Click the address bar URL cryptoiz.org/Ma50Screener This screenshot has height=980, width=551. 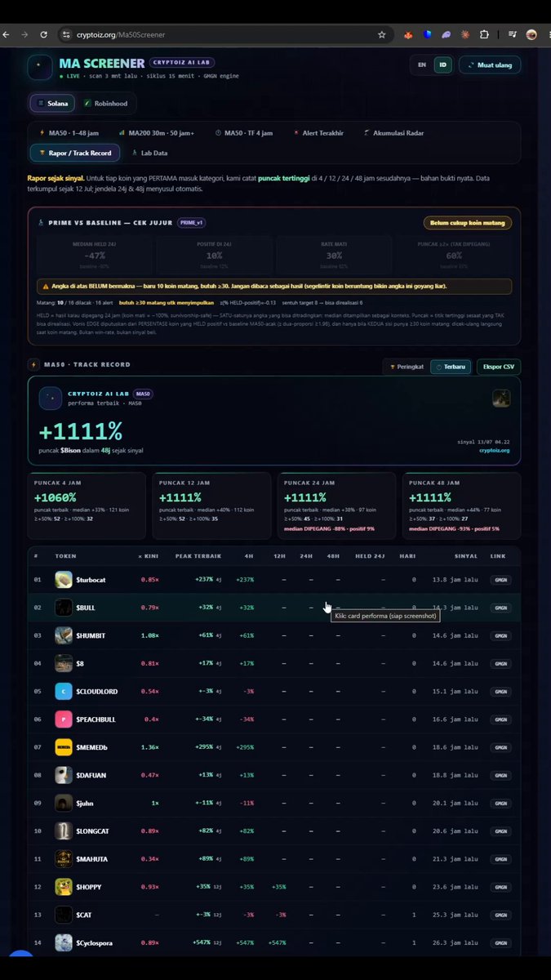click(x=121, y=35)
